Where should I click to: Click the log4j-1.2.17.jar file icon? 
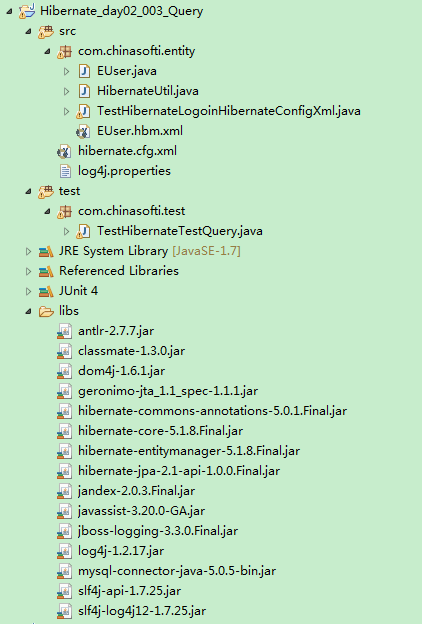[64, 551]
